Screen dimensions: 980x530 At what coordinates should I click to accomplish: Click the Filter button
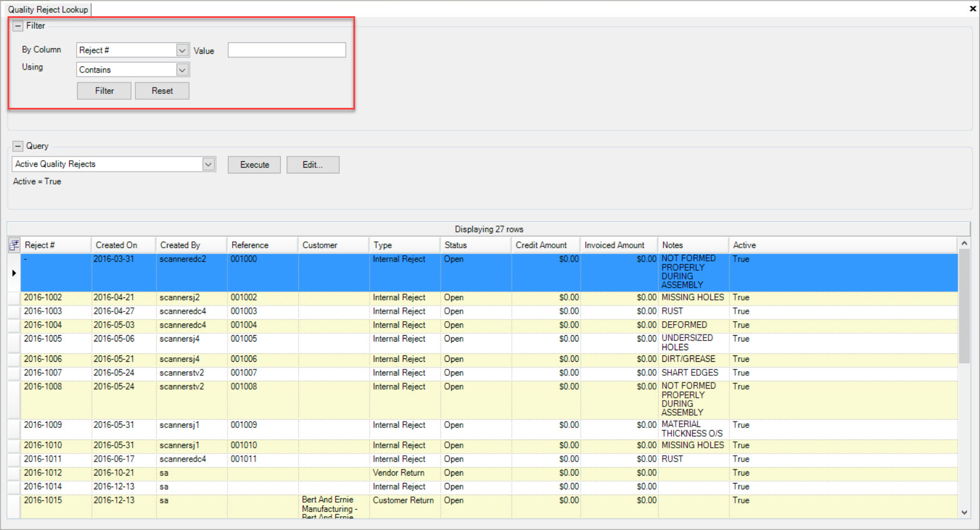[104, 91]
